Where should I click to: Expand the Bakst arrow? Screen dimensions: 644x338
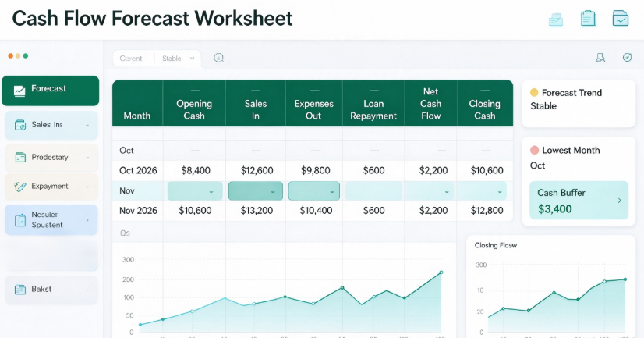click(x=87, y=290)
